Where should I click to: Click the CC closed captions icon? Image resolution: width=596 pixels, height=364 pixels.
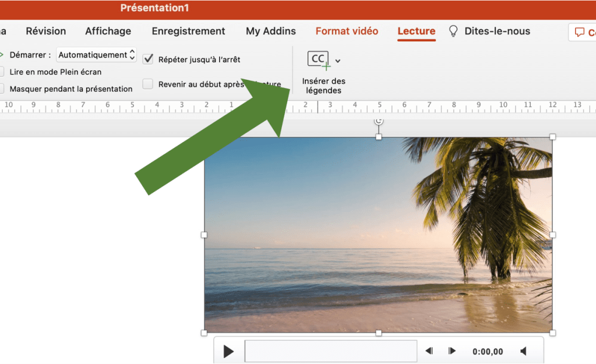[319, 59]
